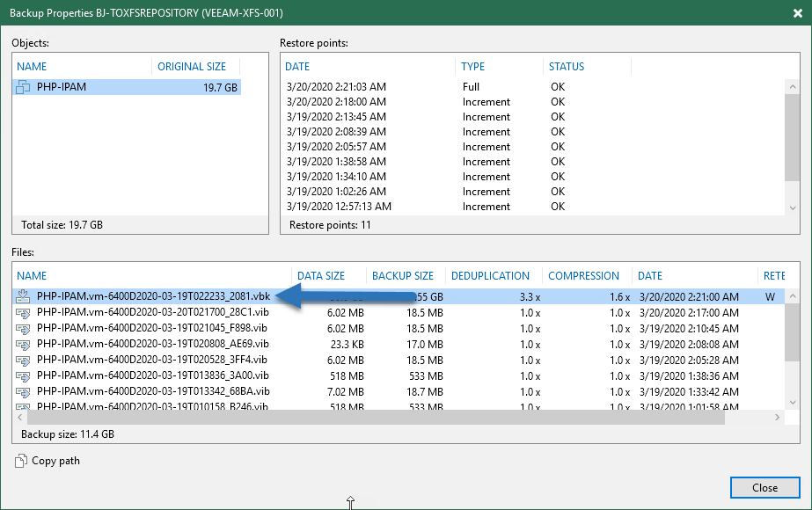Click restore points scrollbar up arrow
Viewport: 812px width, 510px height.
[793, 87]
